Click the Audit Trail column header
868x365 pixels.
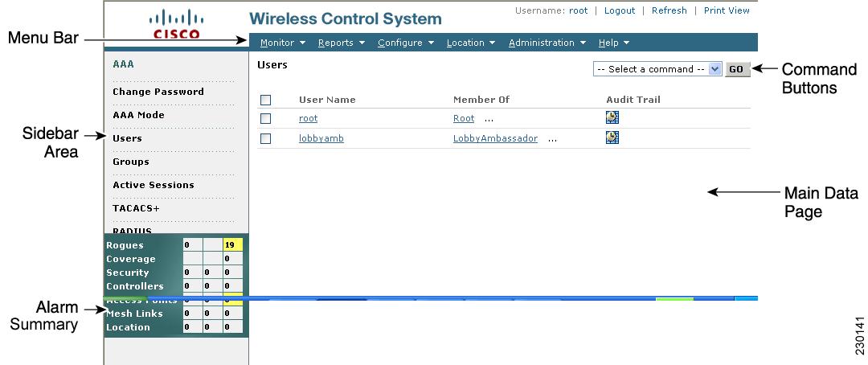click(x=633, y=100)
